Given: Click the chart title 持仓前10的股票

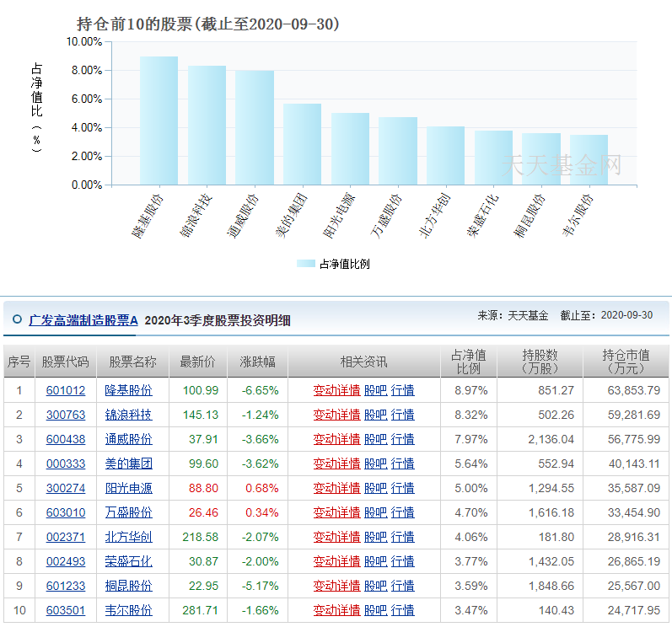Looking at the screenshot, I should tap(208, 24).
